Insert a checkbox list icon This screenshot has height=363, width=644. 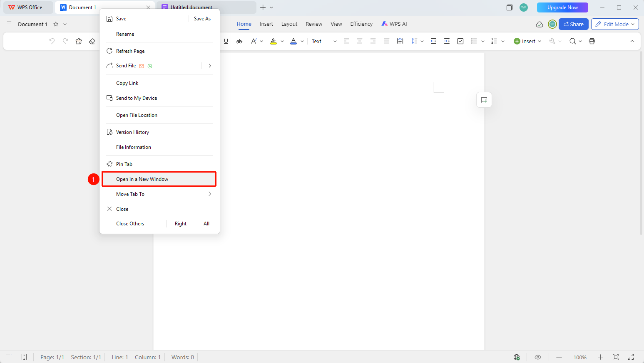460,41
